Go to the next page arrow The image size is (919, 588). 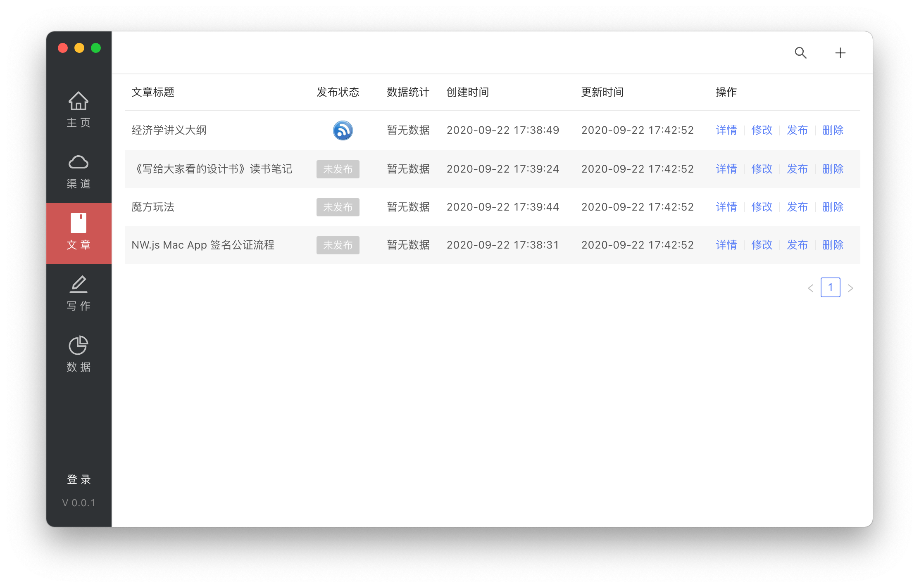850,288
